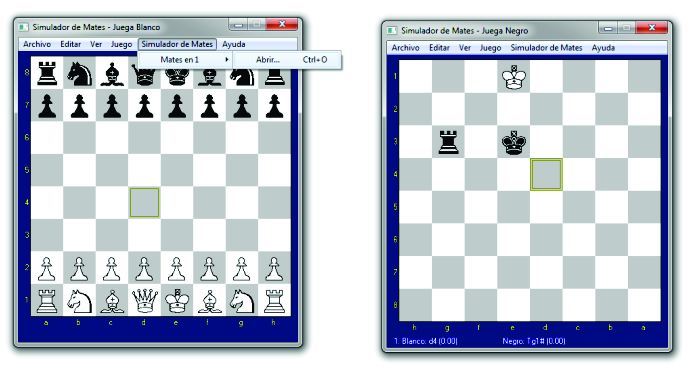Click the black knight on b8
This screenshot has height=377, width=697.
[x=79, y=73]
